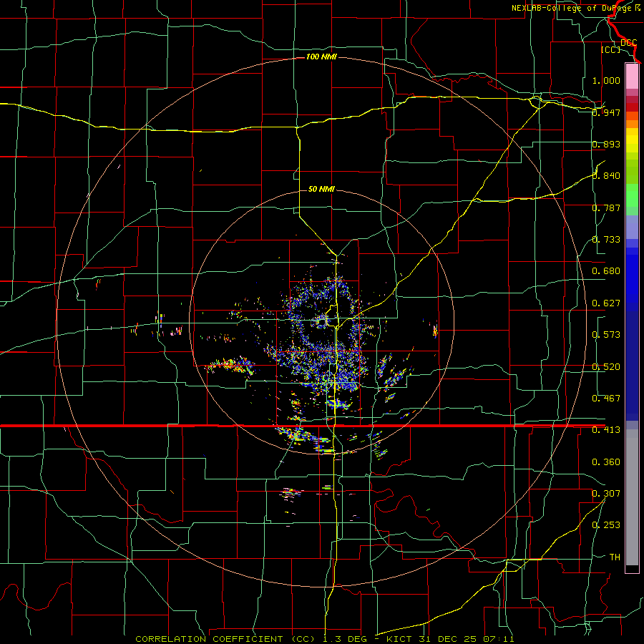The width and height of the screenshot is (644, 644).
Task: Click the [CC] units label above legend
Action: click(610, 49)
